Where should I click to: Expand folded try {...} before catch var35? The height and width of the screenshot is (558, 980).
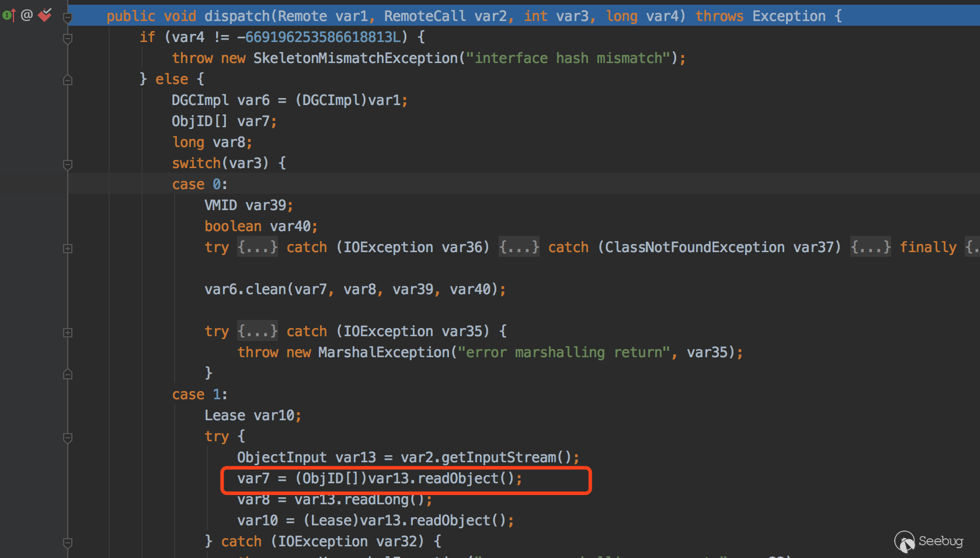258,332
